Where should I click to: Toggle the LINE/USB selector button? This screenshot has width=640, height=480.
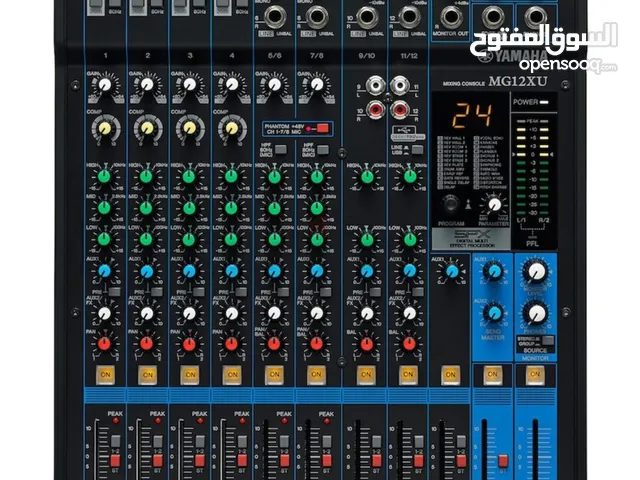[x=417, y=149]
